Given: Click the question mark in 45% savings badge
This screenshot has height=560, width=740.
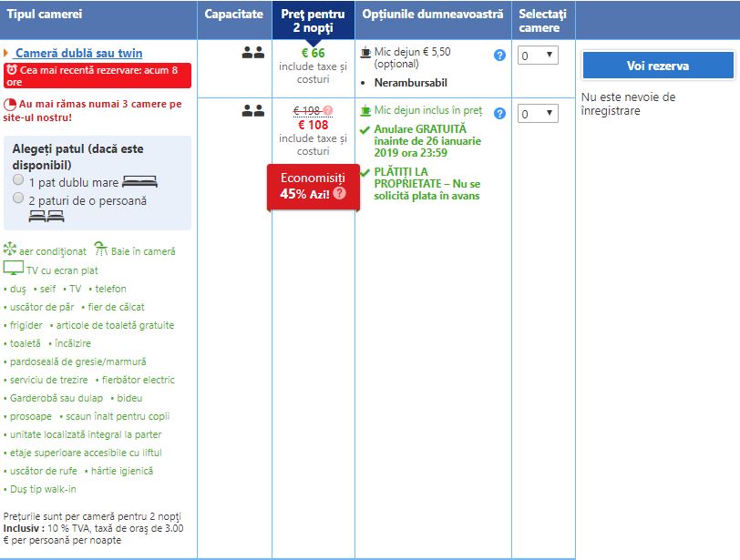Looking at the screenshot, I should tap(339, 193).
